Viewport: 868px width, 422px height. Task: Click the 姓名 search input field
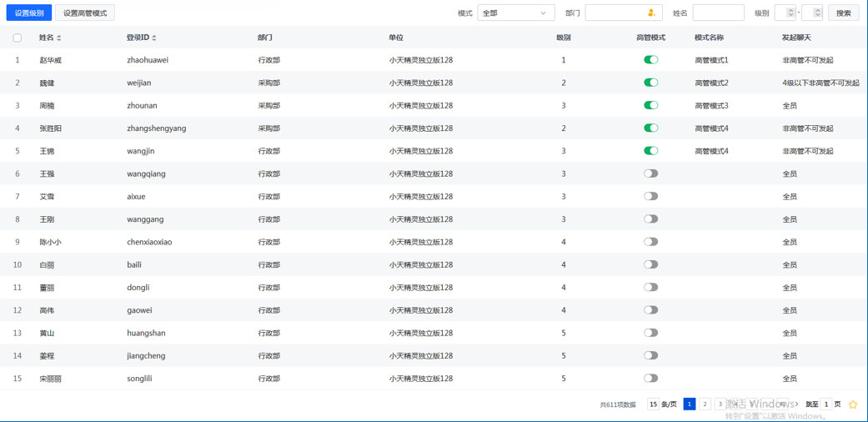(x=717, y=13)
